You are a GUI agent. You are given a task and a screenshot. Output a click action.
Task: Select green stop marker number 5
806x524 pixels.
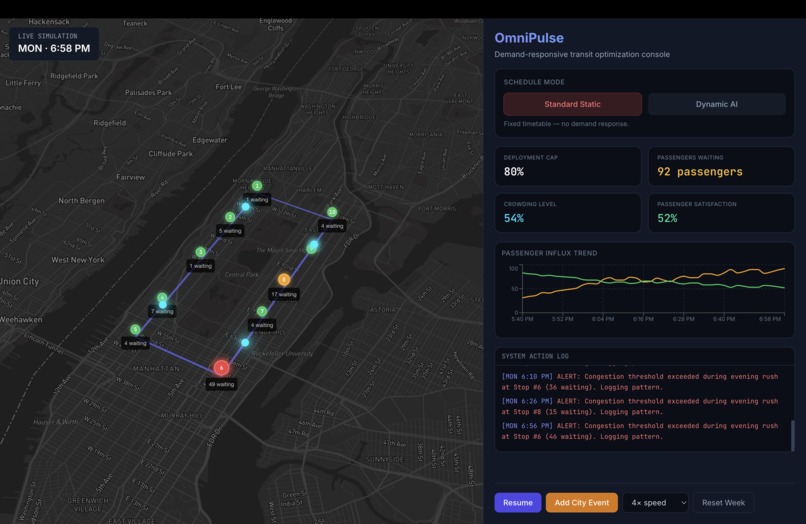135,329
